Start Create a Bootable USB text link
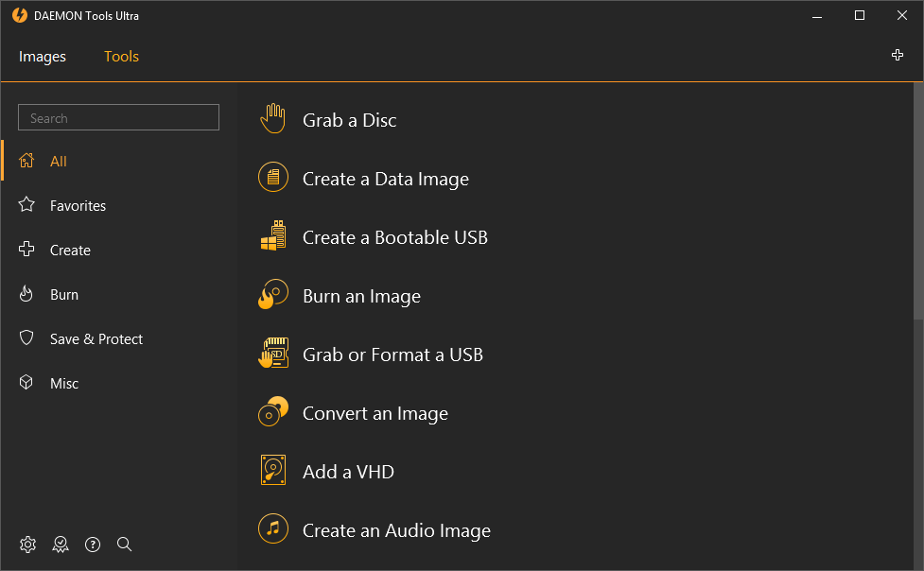 [394, 237]
